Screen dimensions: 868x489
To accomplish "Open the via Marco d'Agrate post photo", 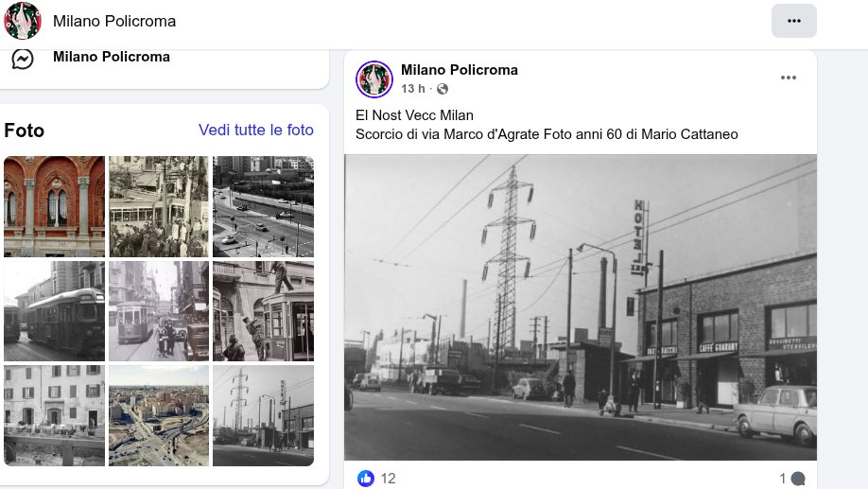I will click(580, 307).
